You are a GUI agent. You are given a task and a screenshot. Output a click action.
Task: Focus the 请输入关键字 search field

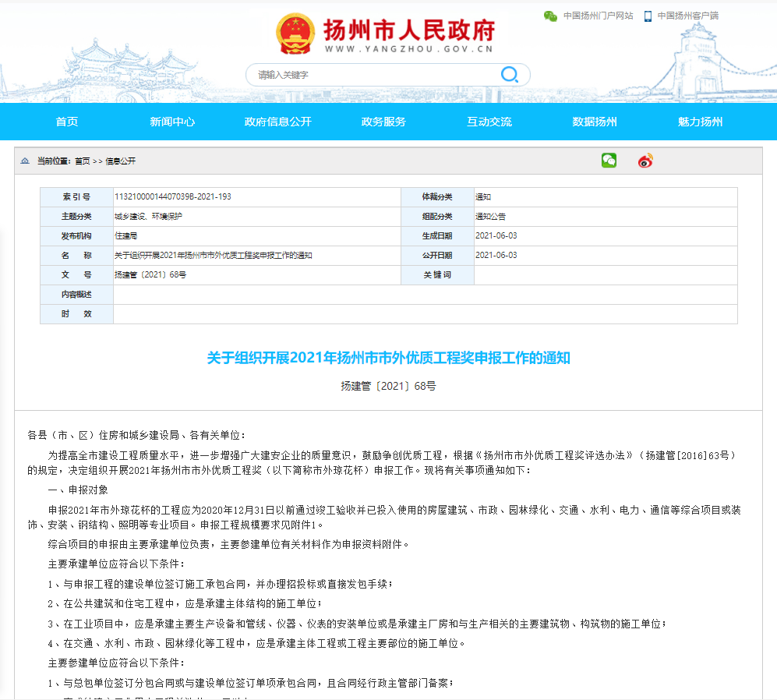point(374,75)
